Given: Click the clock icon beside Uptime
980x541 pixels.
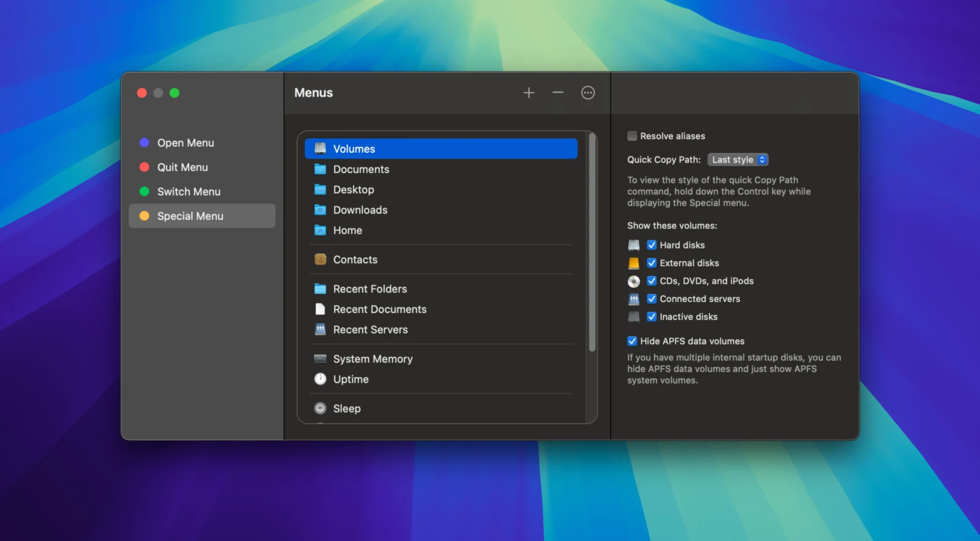Looking at the screenshot, I should [x=320, y=379].
